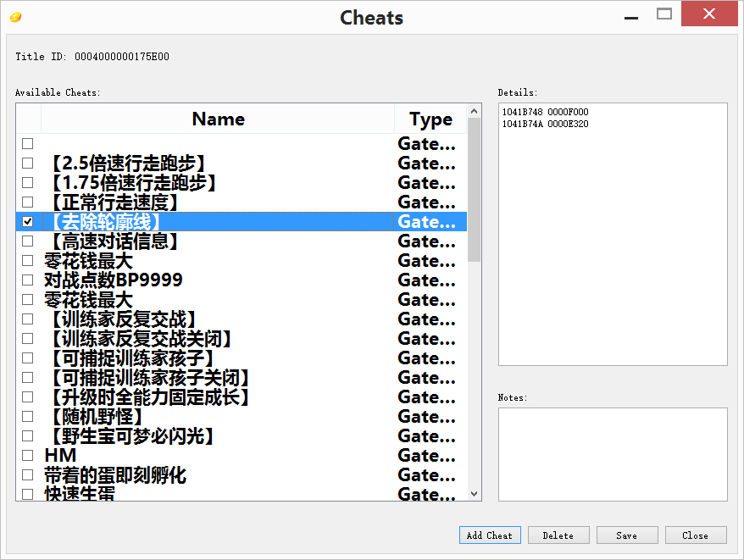The image size is (744, 560).
Task: Click the Delete button
Action: click(558, 535)
